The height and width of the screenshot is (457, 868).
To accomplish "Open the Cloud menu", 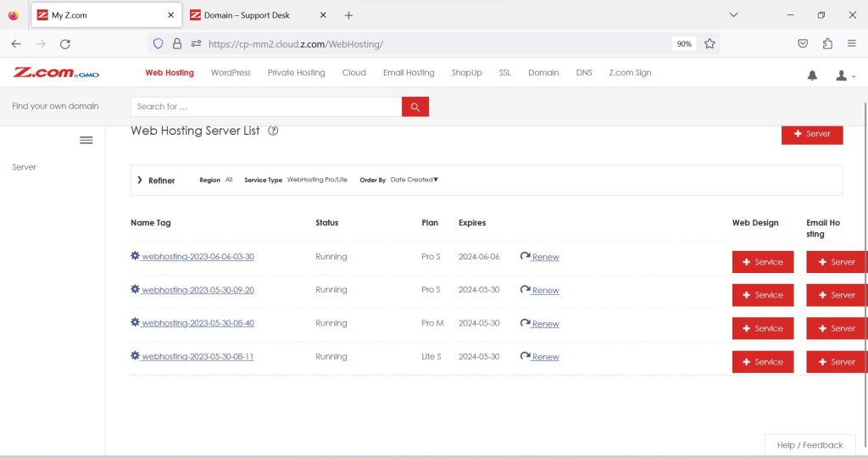I will 353,73.
